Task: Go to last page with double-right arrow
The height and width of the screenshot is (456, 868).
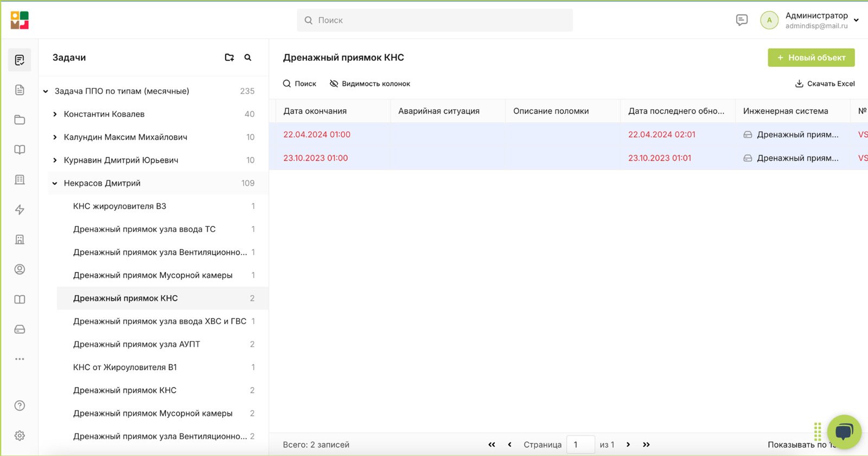Action: tap(646, 445)
